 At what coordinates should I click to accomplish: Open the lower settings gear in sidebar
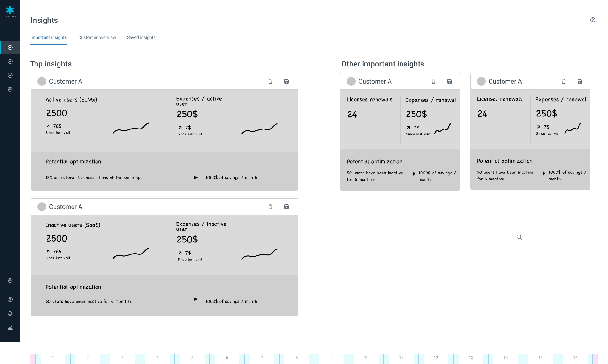click(10, 280)
